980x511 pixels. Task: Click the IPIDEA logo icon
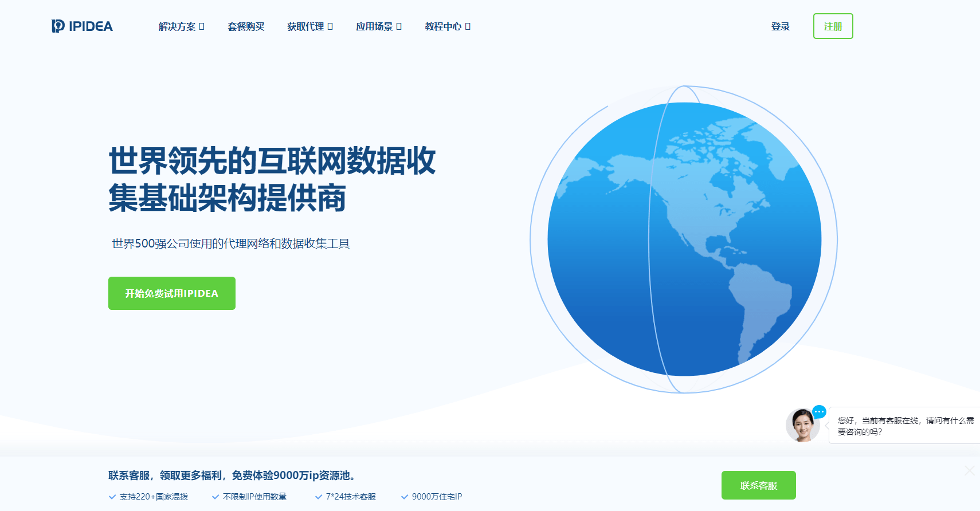pyautogui.click(x=58, y=26)
